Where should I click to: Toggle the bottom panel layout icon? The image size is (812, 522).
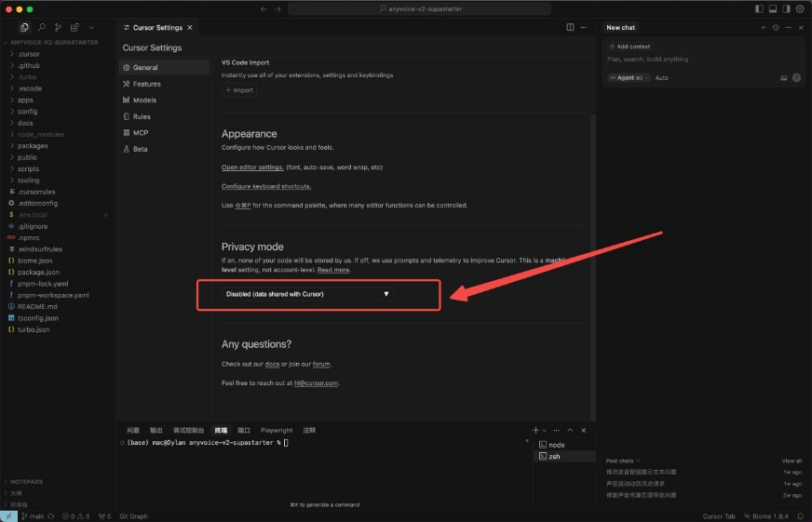(773, 8)
